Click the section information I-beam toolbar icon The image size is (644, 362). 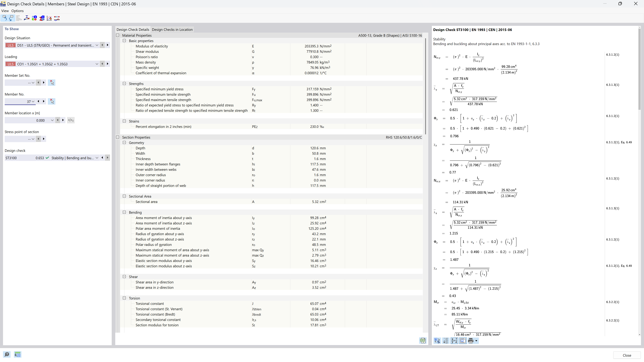point(42,18)
